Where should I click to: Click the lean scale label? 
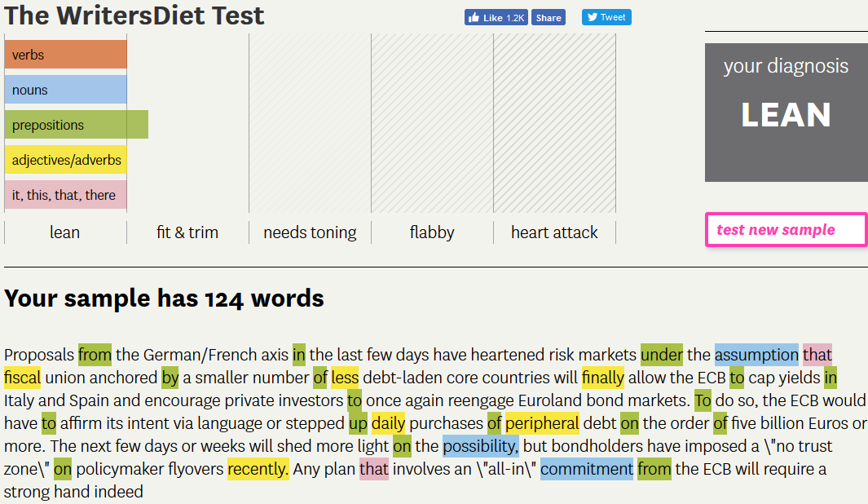(x=65, y=232)
